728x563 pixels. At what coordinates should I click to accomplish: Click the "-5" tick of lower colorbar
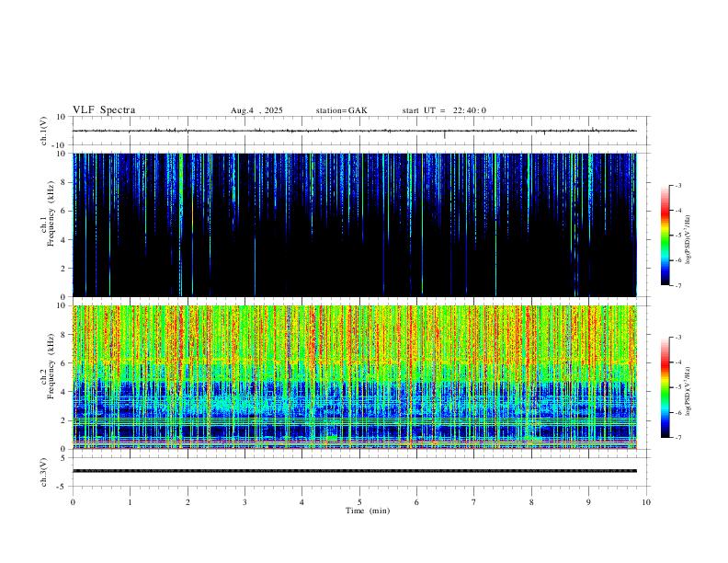coord(678,387)
